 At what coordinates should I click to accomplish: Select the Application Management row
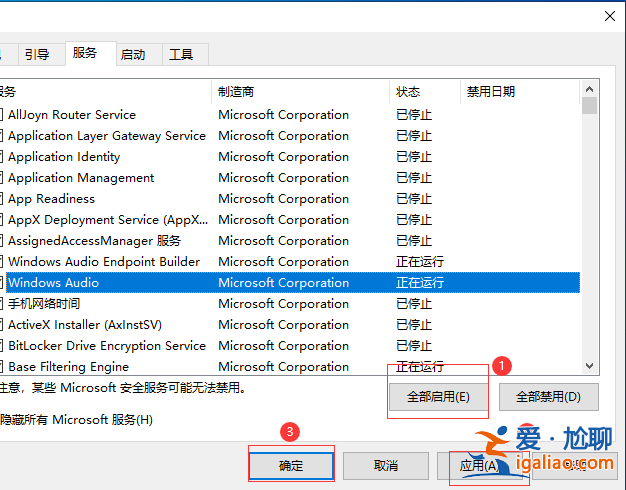coord(290,178)
